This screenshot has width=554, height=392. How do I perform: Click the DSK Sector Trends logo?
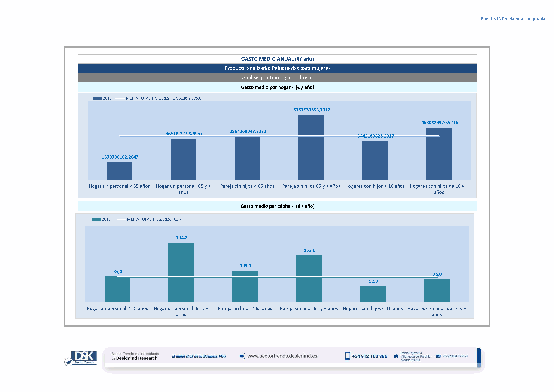(x=84, y=357)
